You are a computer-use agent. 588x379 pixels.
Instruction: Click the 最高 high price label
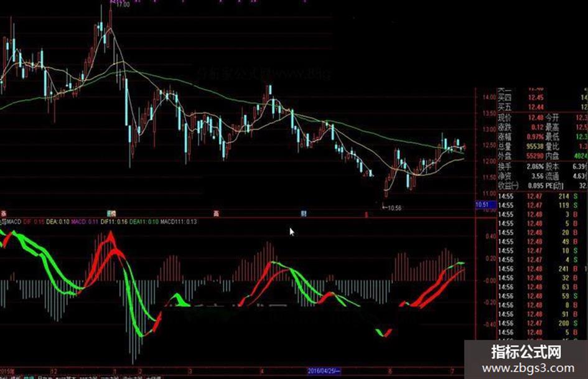[x=552, y=128]
